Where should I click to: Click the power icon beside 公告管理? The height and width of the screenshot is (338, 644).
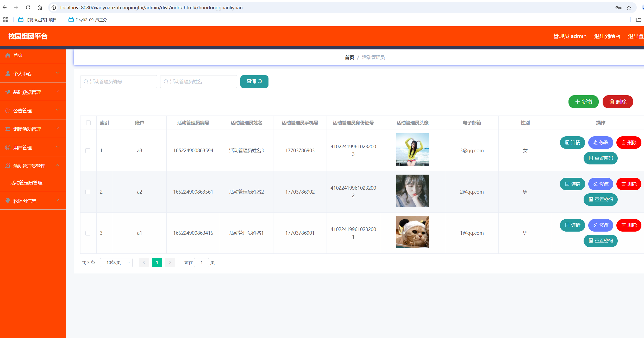pyautogui.click(x=8, y=111)
